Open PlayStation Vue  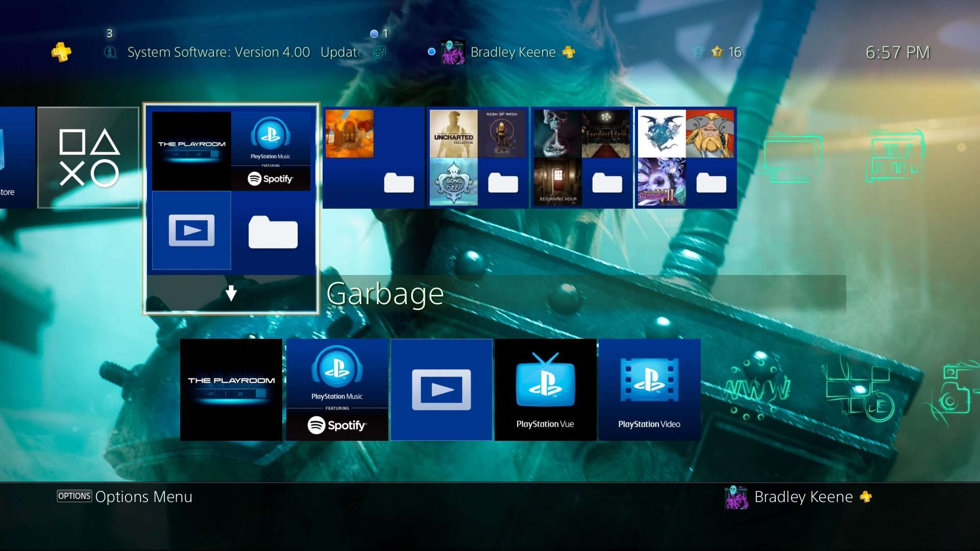(x=545, y=389)
